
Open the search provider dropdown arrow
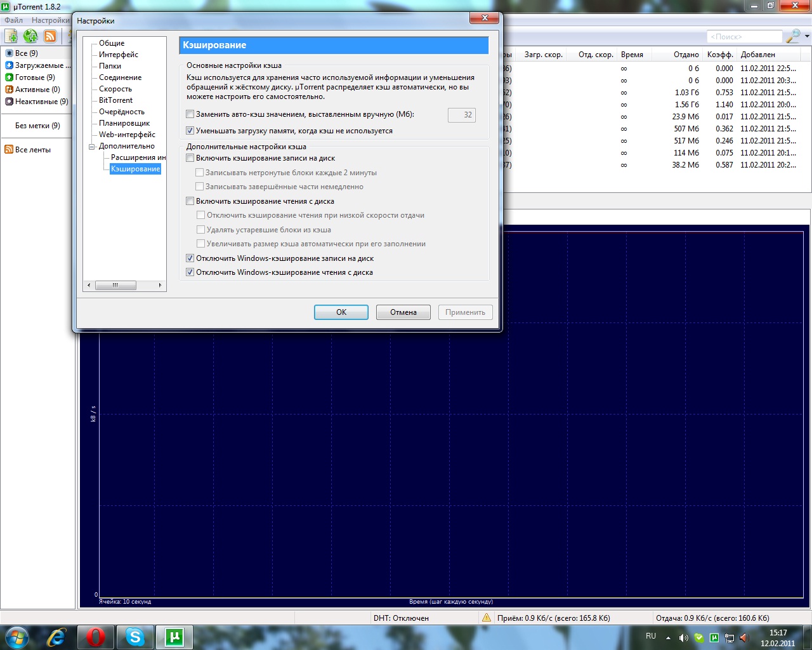[x=807, y=36]
